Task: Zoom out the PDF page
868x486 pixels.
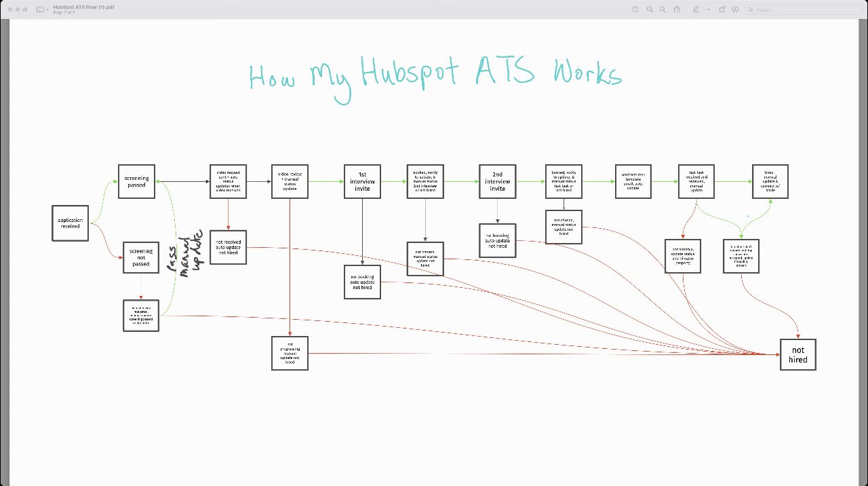Action: tap(650, 10)
